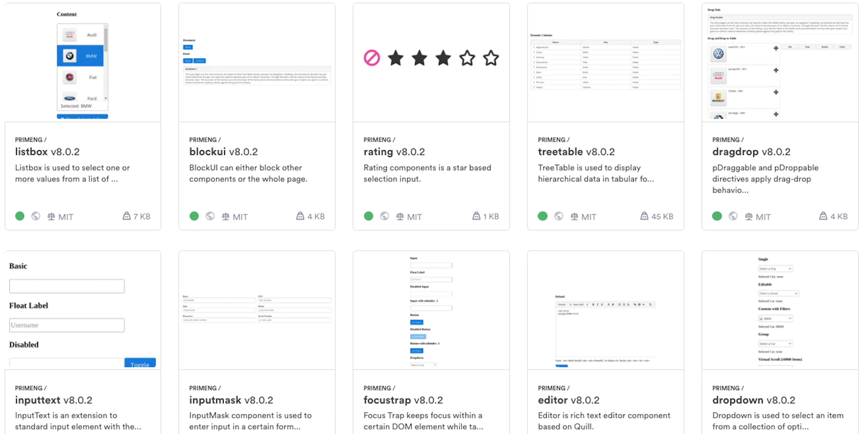The height and width of the screenshot is (434, 868).
Task: Open the Editable brand dropdown in preview
Action: coord(778,293)
